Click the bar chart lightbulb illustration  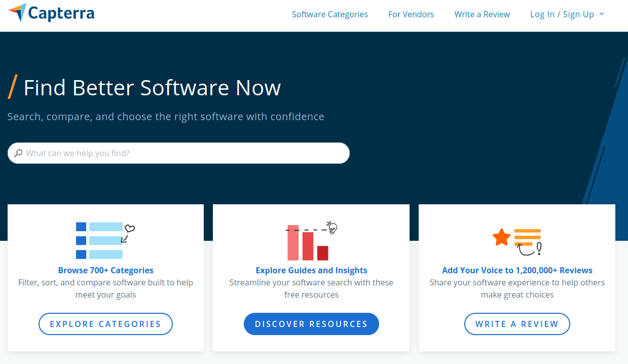click(x=311, y=240)
